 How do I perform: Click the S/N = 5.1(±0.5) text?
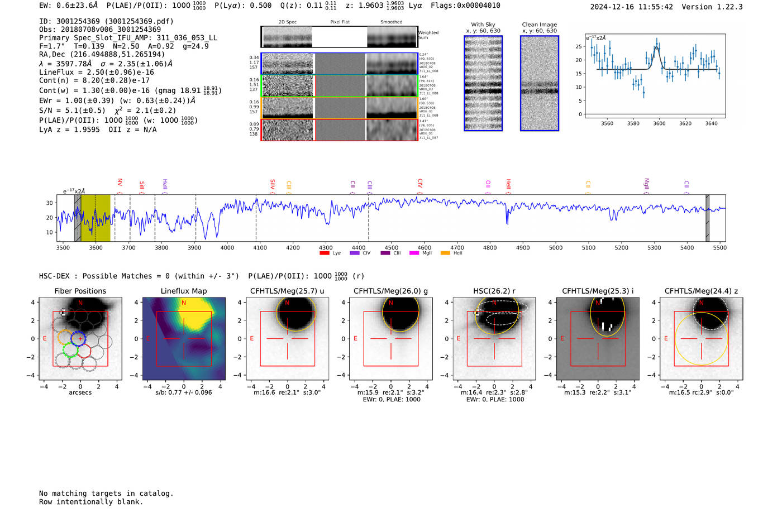pos(72,110)
